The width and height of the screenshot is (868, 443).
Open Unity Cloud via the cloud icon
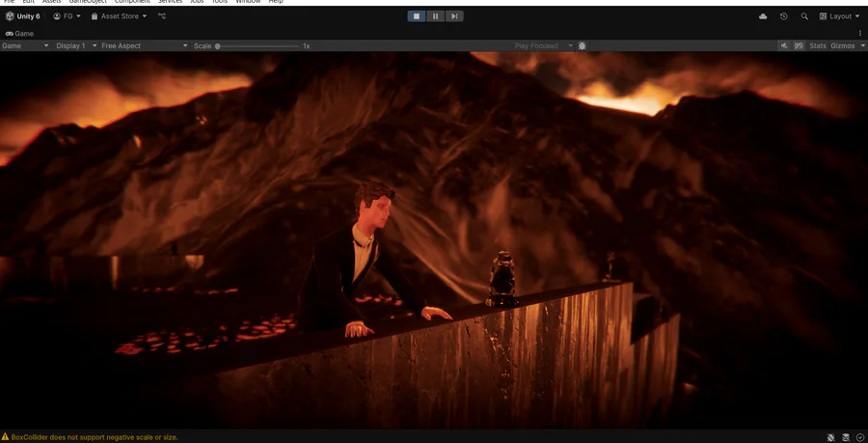(x=763, y=16)
